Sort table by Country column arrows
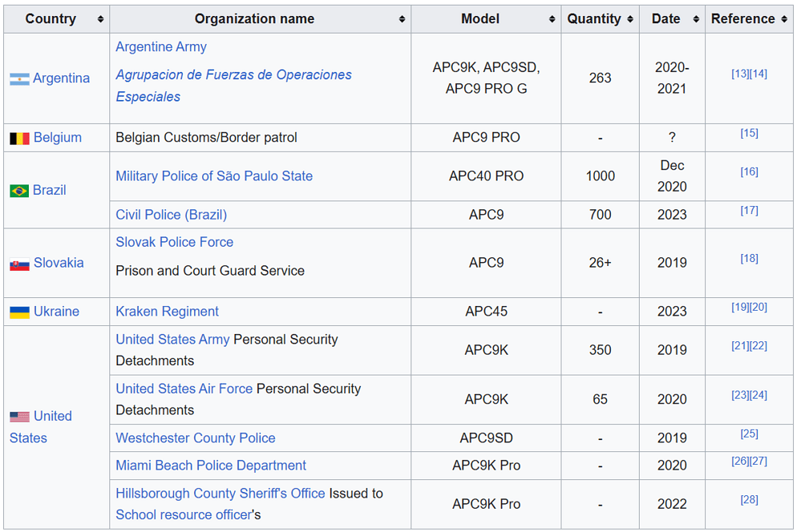The height and width of the screenshot is (532, 801). (101, 19)
